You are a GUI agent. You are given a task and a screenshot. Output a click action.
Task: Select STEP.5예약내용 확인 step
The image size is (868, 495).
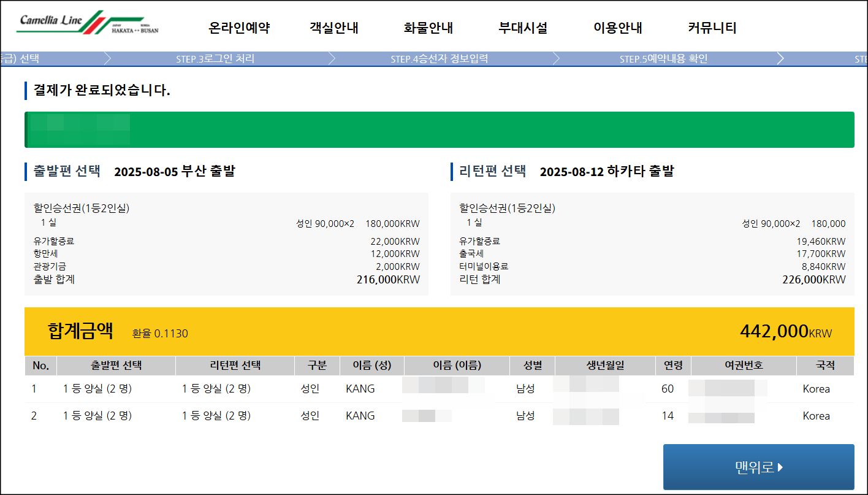663,59
